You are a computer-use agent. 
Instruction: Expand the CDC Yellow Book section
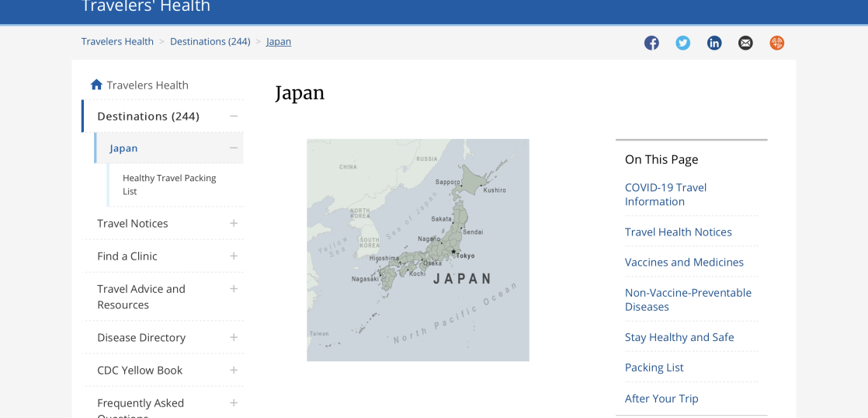pos(234,371)
